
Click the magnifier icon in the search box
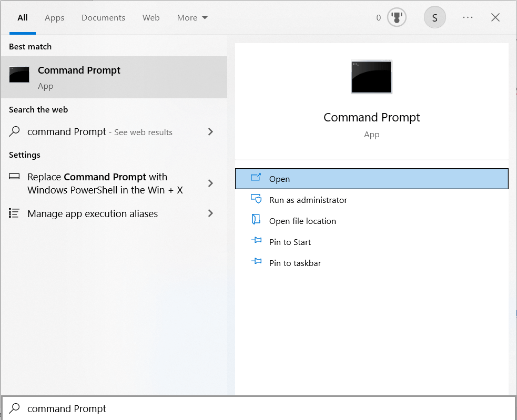click(x=14, y=408)
